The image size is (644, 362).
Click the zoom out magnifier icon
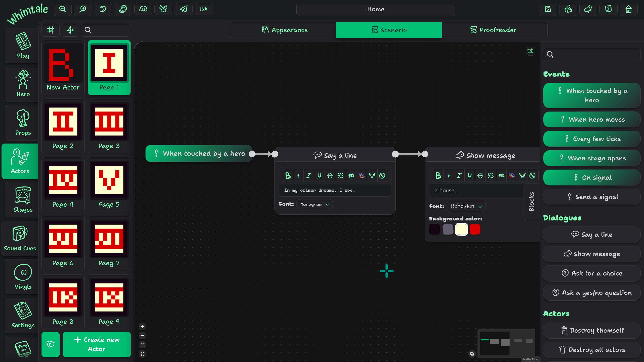click(62, 9)
